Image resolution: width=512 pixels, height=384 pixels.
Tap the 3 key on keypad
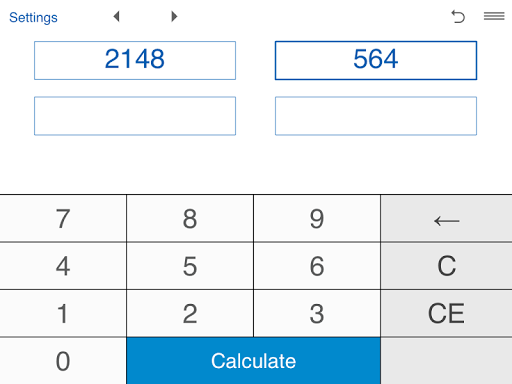pyautogui.click(x=317, y=313)
